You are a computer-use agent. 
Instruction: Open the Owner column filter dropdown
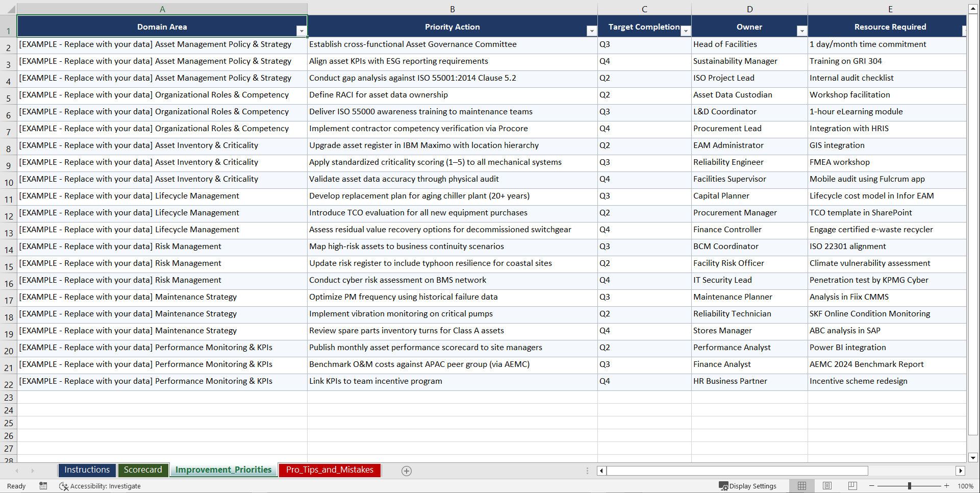pyautogui.click(x=801, y=31)
